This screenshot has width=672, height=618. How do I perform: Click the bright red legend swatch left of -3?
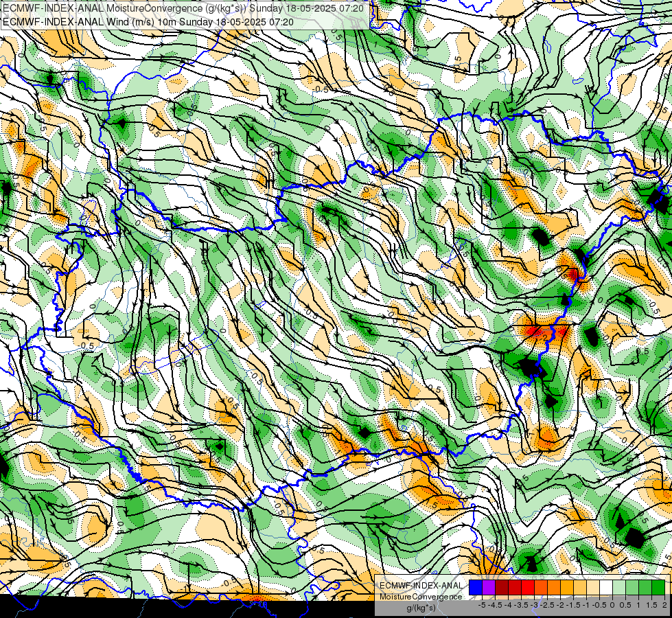[x=528, y=588]
